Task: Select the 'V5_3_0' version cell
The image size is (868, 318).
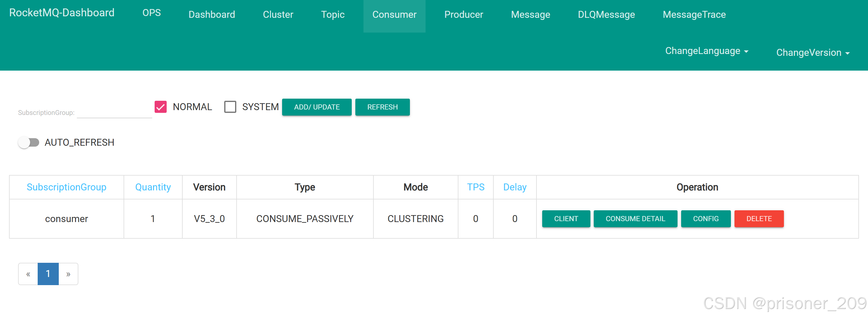Action: point(209,219)
